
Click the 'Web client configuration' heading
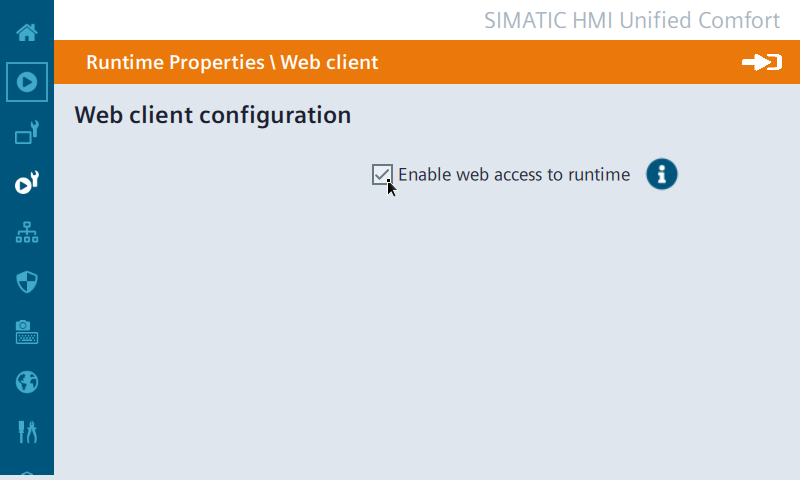click(x=213, y=115)
